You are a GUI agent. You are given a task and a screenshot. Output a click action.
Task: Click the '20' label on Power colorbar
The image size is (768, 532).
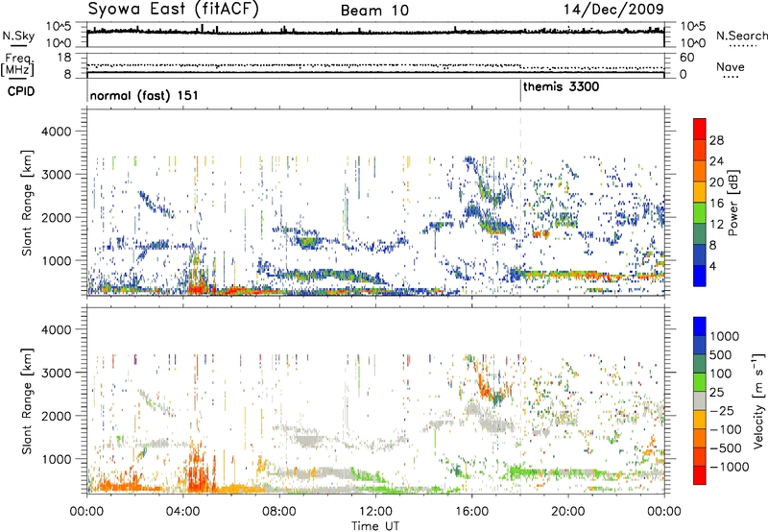point(716,182)
